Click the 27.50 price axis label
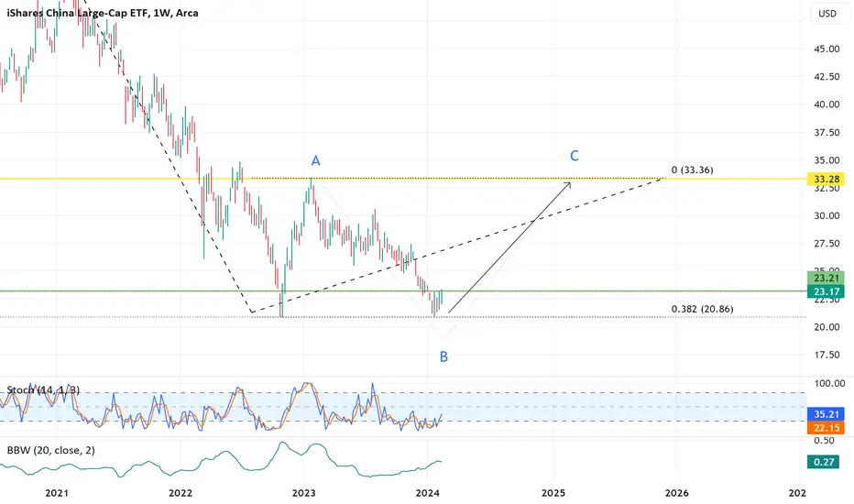This screenshot has width=854, height=504. 827,244
